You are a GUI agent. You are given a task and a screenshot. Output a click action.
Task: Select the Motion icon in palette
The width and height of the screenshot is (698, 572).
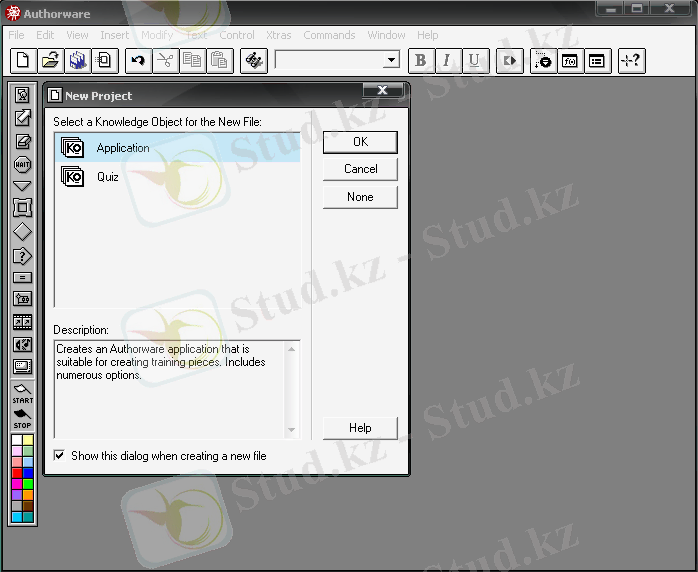pyautogui.click(x=22, y=118)
